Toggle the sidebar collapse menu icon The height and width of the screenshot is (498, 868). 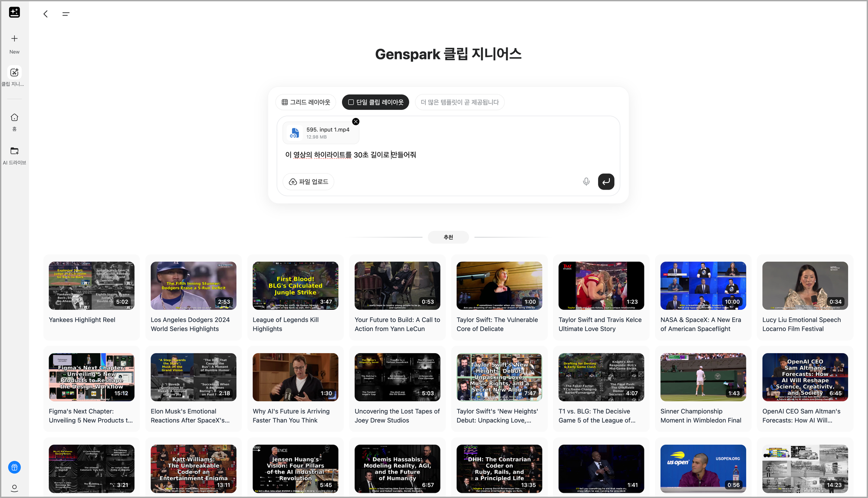66,14
